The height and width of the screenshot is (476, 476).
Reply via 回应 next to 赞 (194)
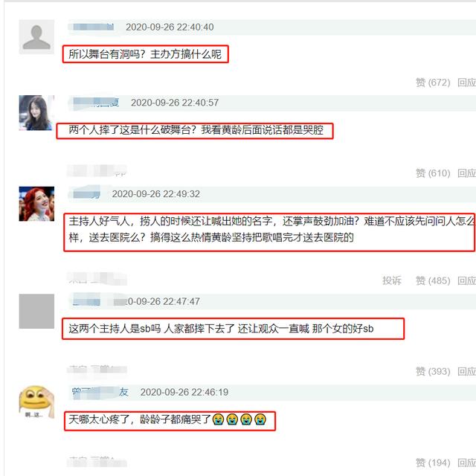point(466,463)
